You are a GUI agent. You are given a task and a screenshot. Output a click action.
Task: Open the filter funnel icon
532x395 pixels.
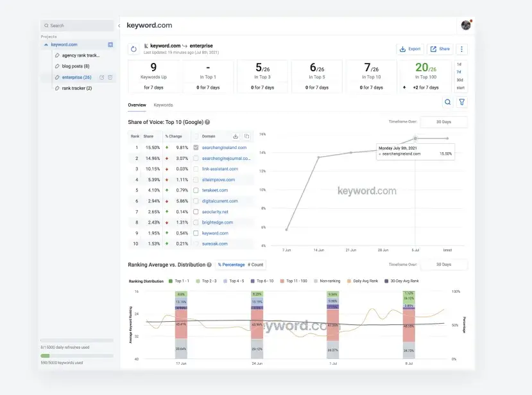pyautogui.click(x=462, y=101)
